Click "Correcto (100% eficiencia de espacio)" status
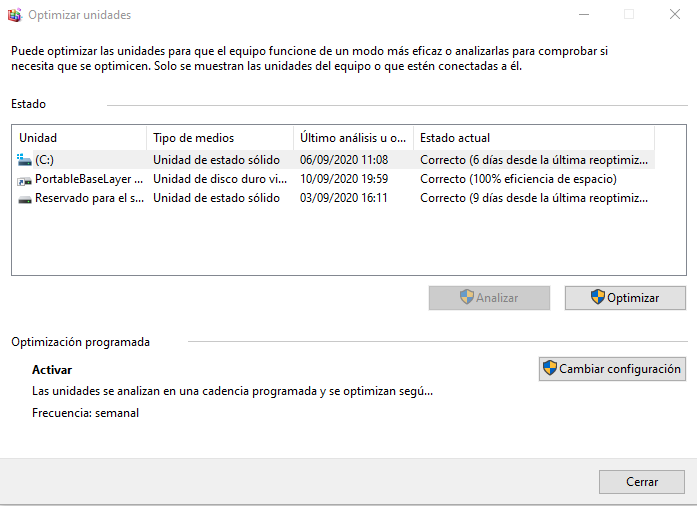Screen dimensions: 697x506 [x=518, y=179]
